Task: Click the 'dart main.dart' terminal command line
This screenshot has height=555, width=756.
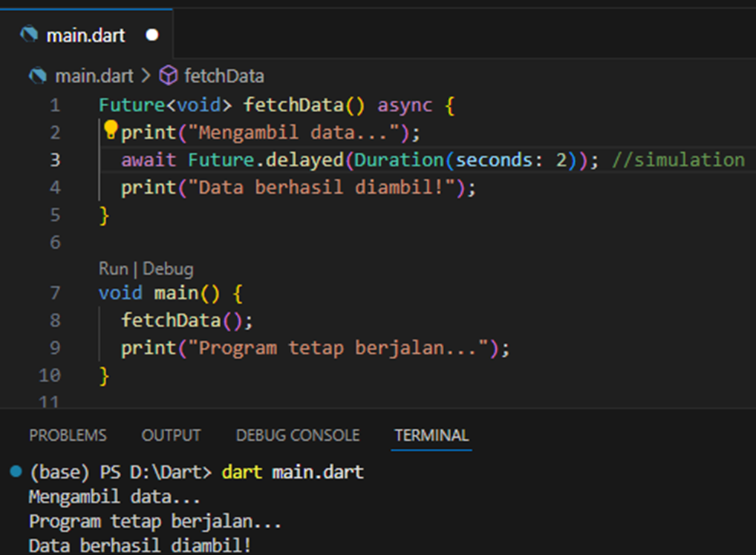Action: point(293,472)
